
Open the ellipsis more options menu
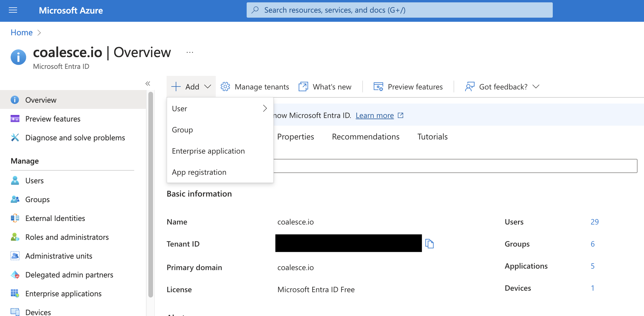pyautogui.click(x=190, y=52)
